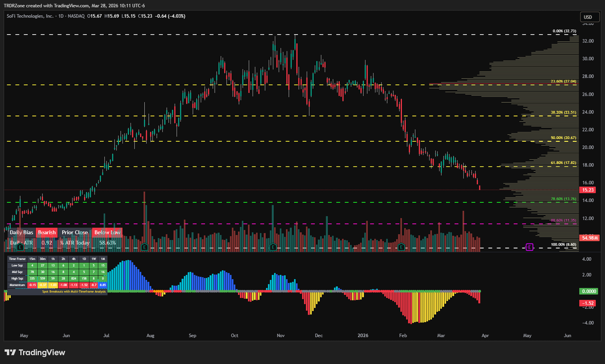Image resolution: width=605 pixels, height=364 pixels.
Task: Click the 58.63% ATR Today value
Action: point(107,242)
